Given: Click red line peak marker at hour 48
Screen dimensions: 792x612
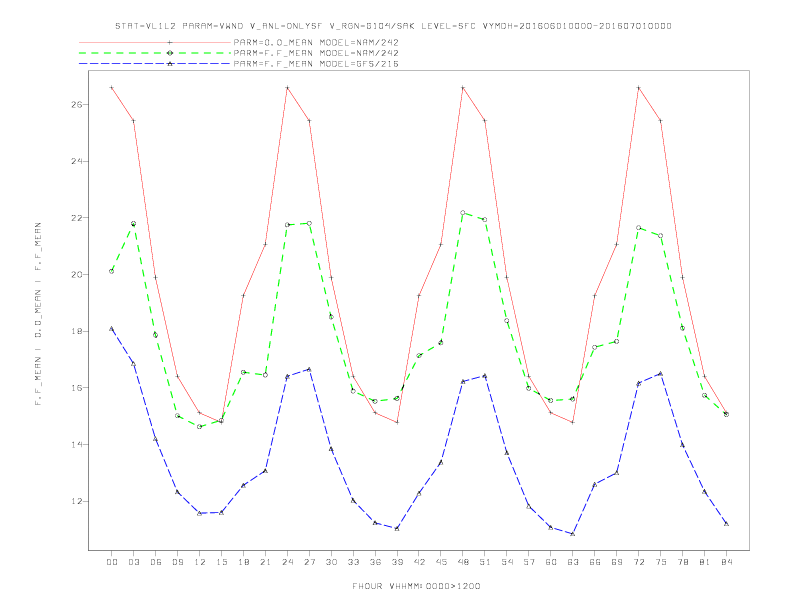Looking at the screenshot, I should (463, 87).
